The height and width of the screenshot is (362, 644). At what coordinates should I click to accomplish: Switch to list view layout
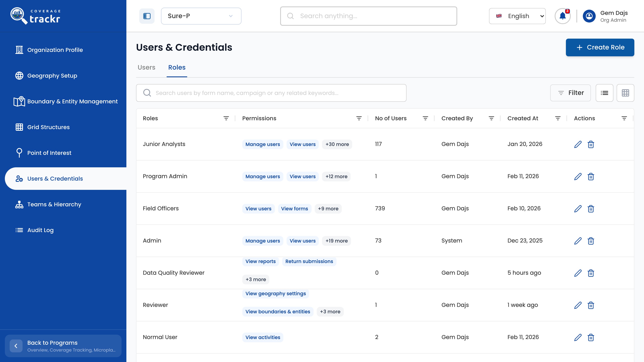[605, 93]
